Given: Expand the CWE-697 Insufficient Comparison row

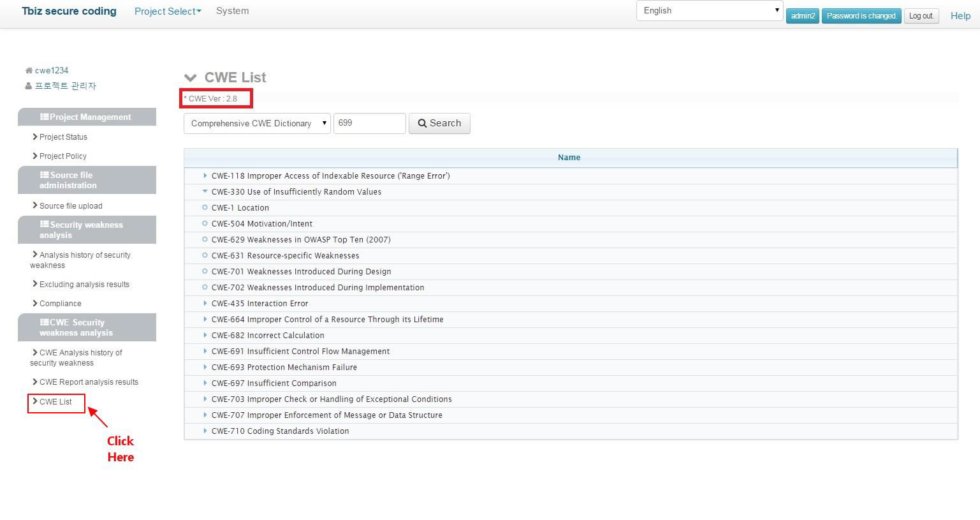Looking at the screenshot, I should 205,383.
